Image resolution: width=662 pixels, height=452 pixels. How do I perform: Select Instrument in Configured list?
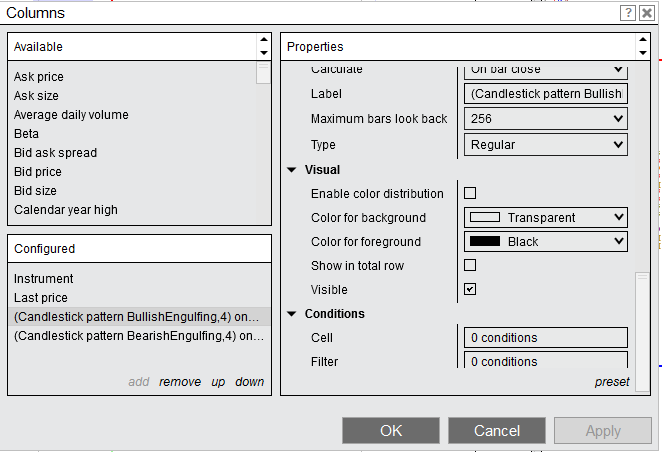(139, 279)
